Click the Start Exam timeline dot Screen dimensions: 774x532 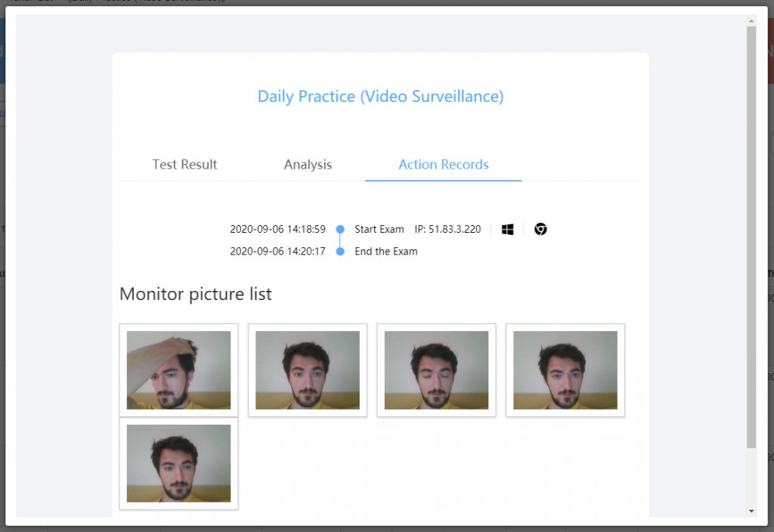pos(340,229)
